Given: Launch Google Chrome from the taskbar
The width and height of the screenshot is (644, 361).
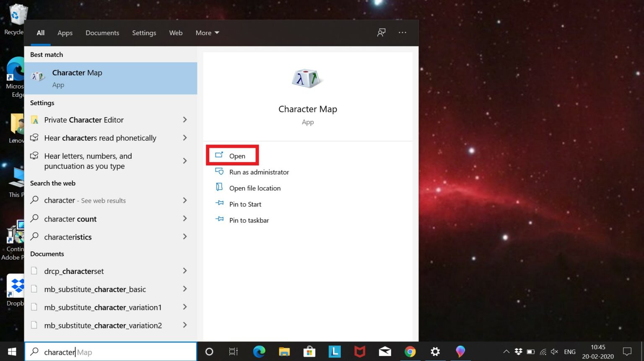Looking at the screenshot, I should (410, 352).
